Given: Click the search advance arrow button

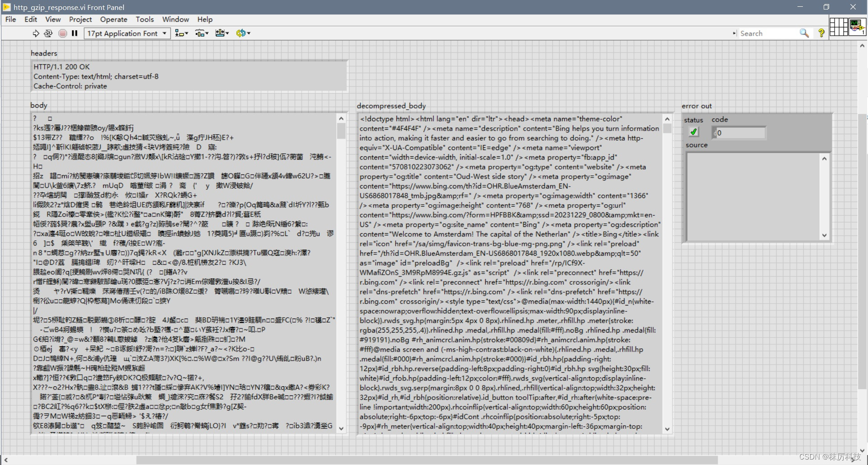Looking at the screenshot, I should (735, 33).
